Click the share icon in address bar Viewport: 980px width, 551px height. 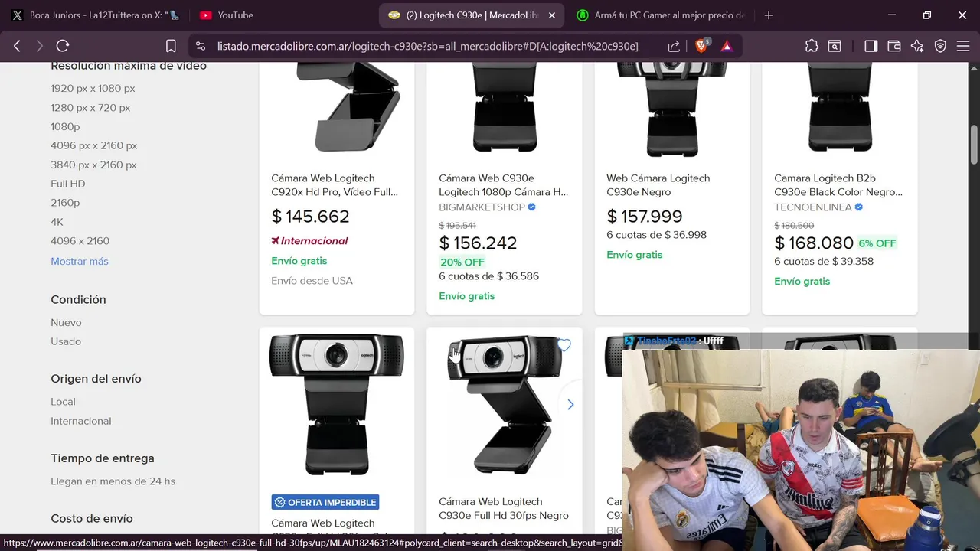tap(674, 46)
